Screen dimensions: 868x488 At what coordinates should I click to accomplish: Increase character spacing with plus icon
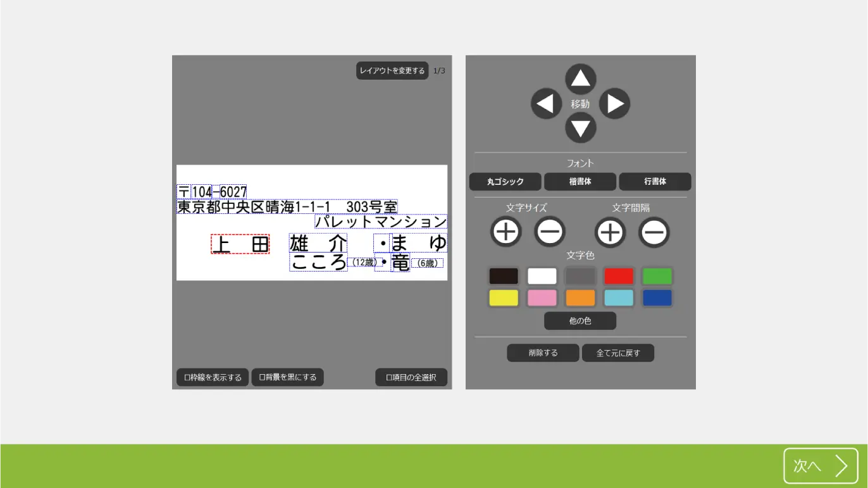click(610, 232)
